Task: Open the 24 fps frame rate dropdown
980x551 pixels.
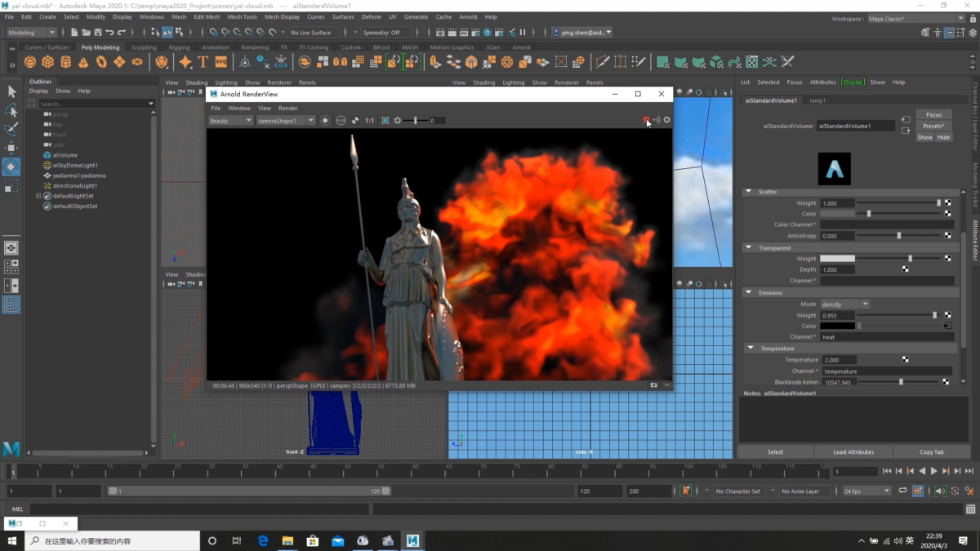Action: tap(866, 491)
